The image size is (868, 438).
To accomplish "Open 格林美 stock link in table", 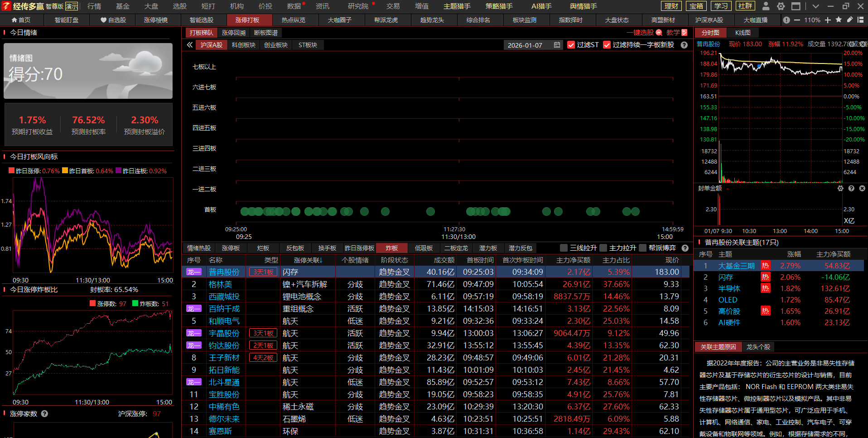I will pos(220,284).
